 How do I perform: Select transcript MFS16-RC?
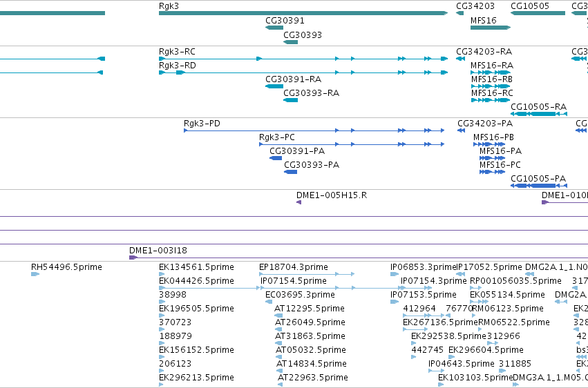491,100
